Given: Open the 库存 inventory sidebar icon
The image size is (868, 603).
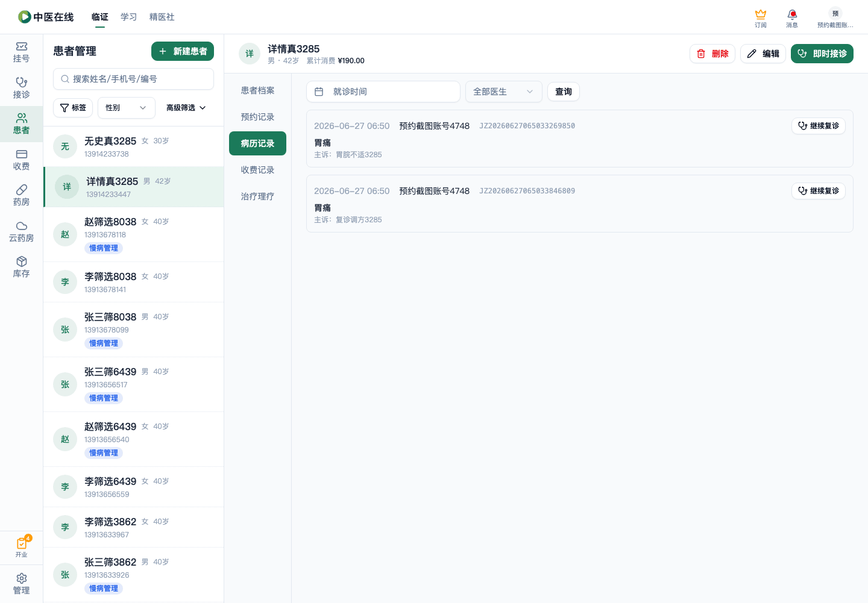Looking at the screenshot, I should pos(21,267).
